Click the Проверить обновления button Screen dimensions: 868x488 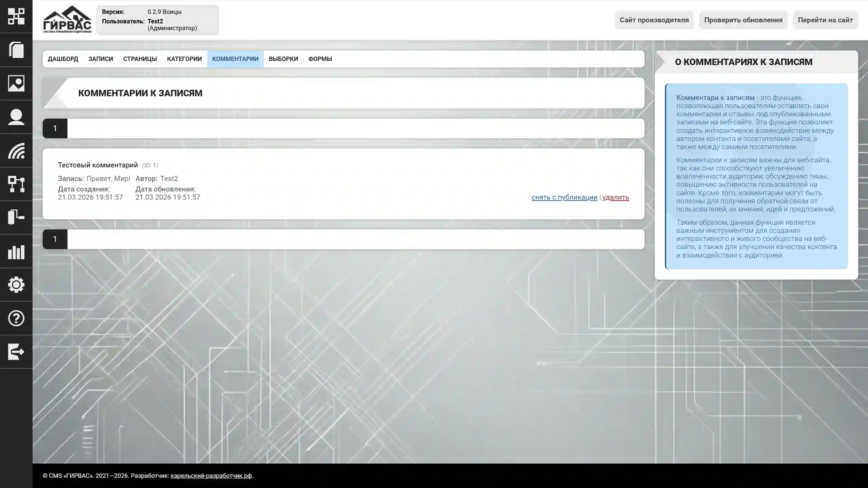(x=743, y=20)
